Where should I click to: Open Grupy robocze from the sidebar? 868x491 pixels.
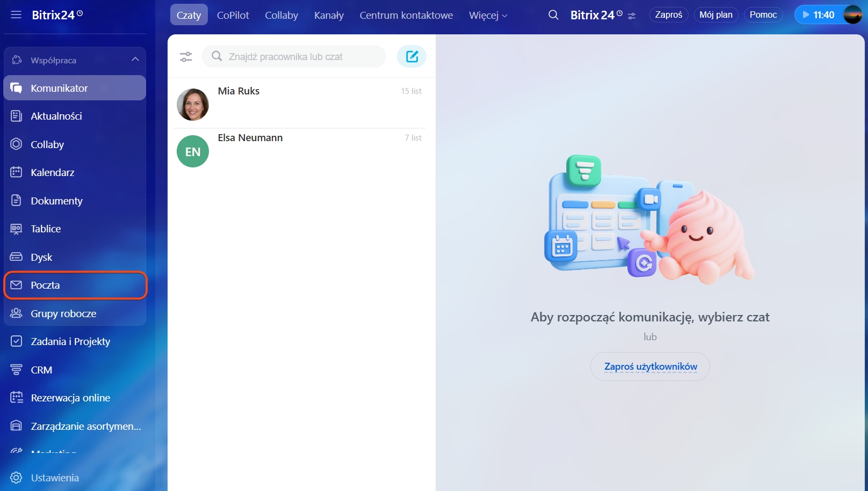(75, 313)
